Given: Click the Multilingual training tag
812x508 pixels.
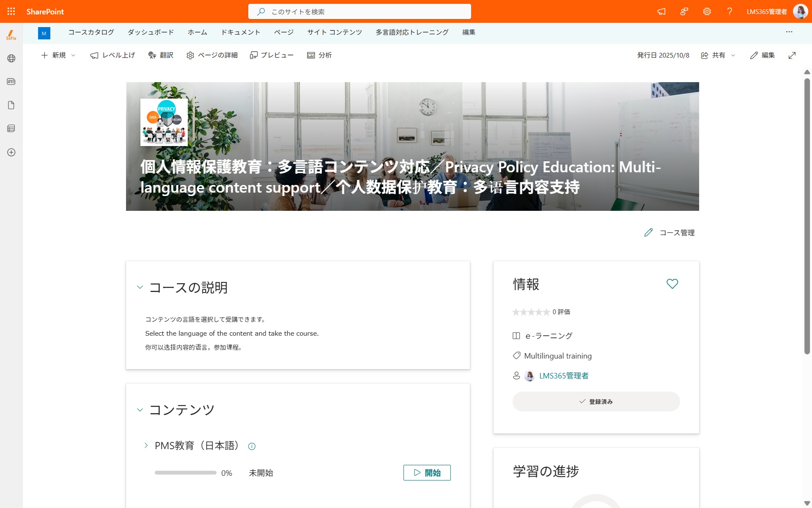Looking at the screenshot, I should click(x=557, y=356).
